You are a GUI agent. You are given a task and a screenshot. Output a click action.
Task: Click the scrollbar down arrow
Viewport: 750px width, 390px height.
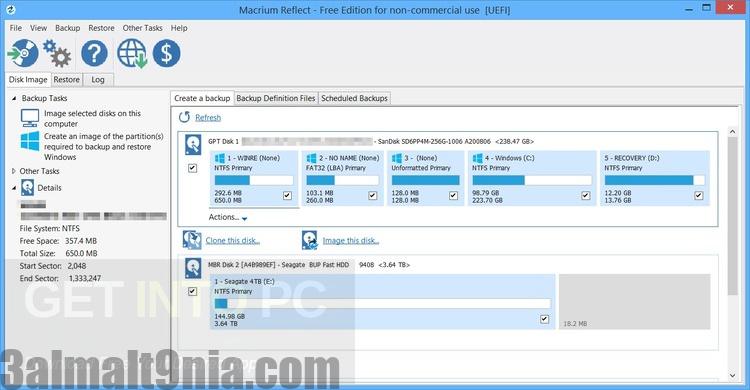tap(732, 376)
